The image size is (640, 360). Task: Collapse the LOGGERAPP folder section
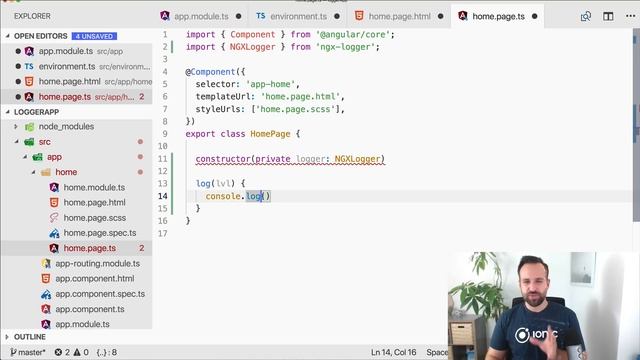[7, 112]
